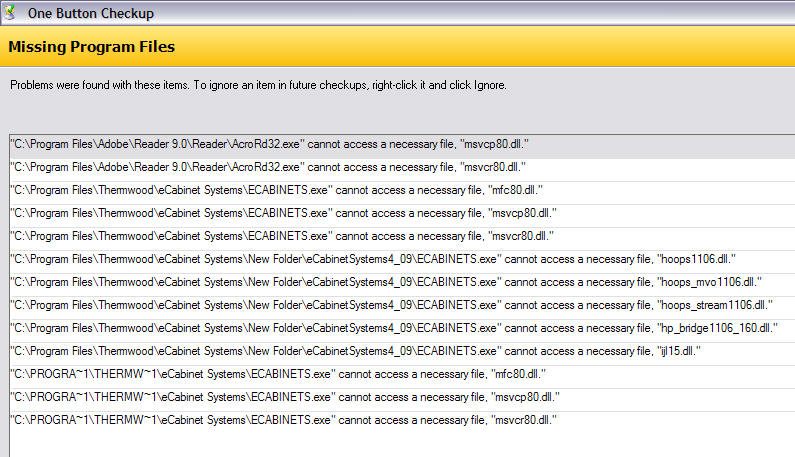Select the row missing hoops_stream1106.dll
The height and width of the screenshot is (457, 795).
point(402,308)
